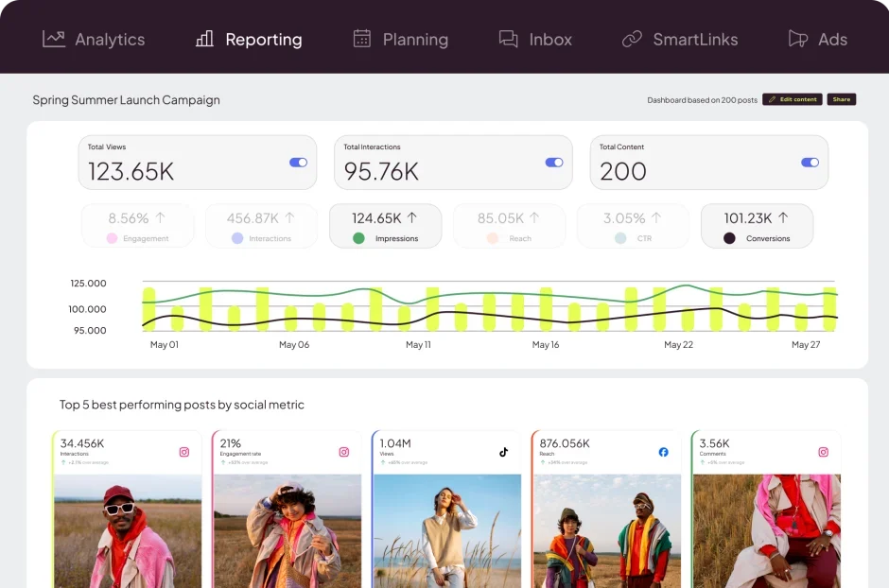Click the TikTok icon on 1.04M post
This screenshot has height=588, width=889.
[x=503, y=452]
